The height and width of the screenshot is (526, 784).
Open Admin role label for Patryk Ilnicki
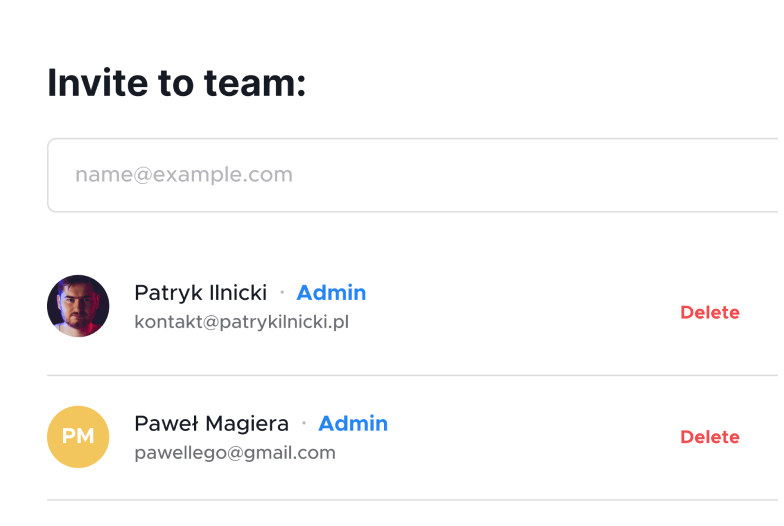coord(331,293)
